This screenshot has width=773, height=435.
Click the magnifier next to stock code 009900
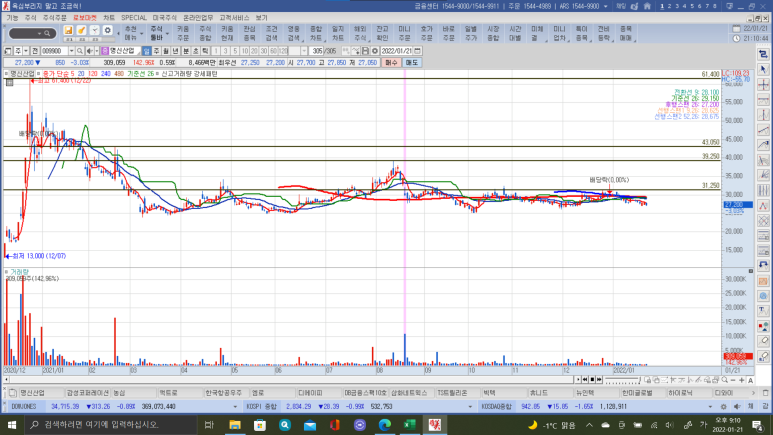pyautogui.click(x=80, y=51)
